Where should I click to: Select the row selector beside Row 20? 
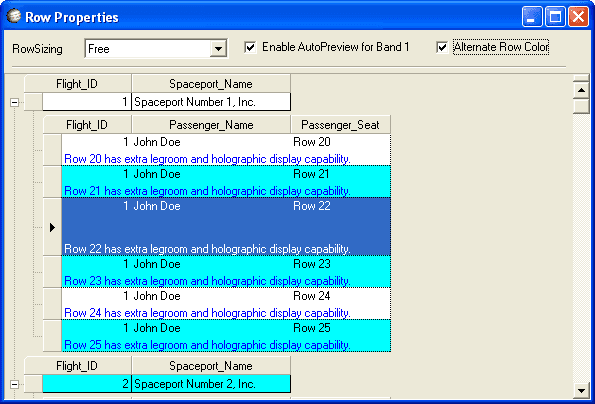[52, 149]
